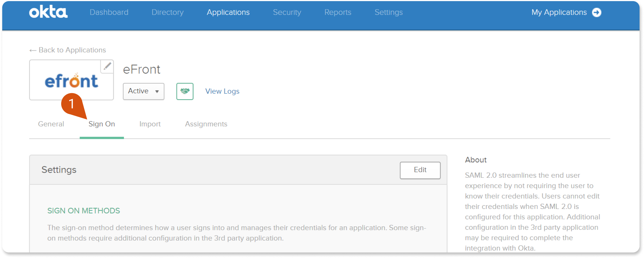Click the About heading
Screen dimensions: 644x258
point(476,160)
